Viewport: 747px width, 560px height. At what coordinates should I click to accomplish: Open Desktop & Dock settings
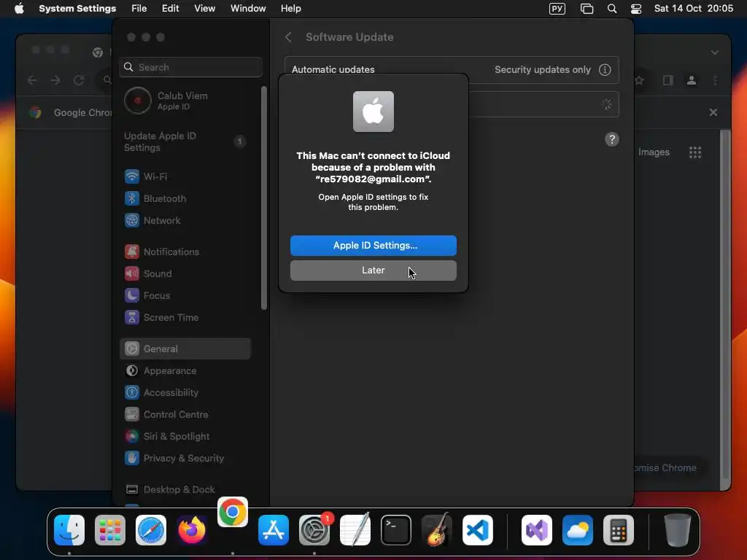(x=185, y=489)
